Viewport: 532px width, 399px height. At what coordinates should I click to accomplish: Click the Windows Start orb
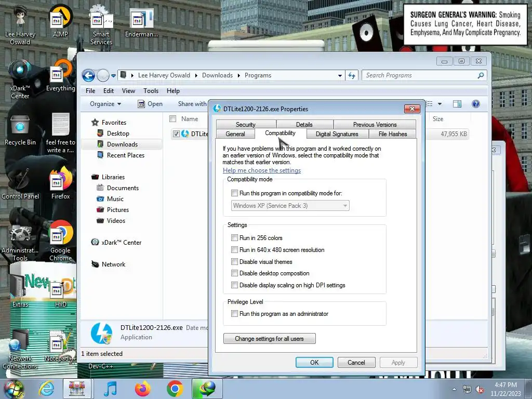coord(14,389)
